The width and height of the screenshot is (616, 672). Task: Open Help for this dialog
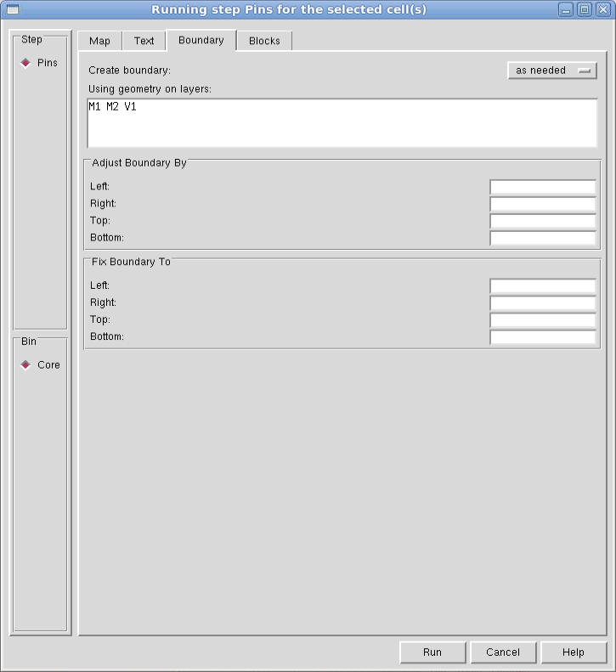coord(574,652)
